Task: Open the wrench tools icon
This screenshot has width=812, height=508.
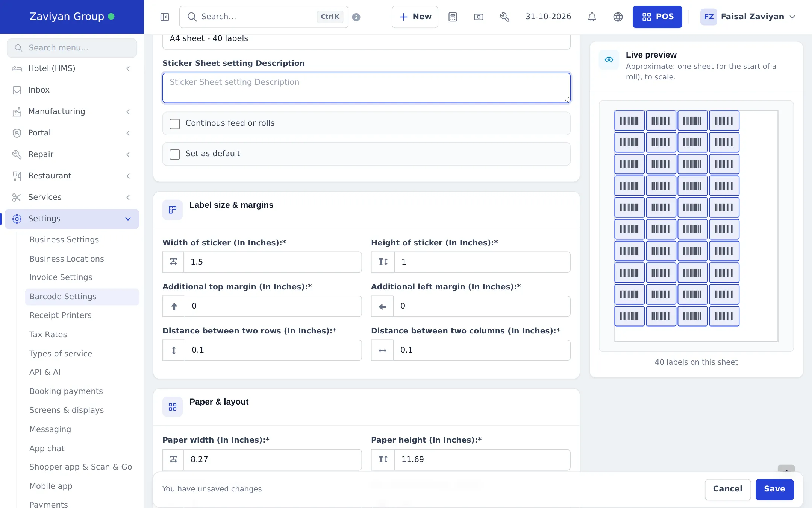Action: click(x=504, y=17)
